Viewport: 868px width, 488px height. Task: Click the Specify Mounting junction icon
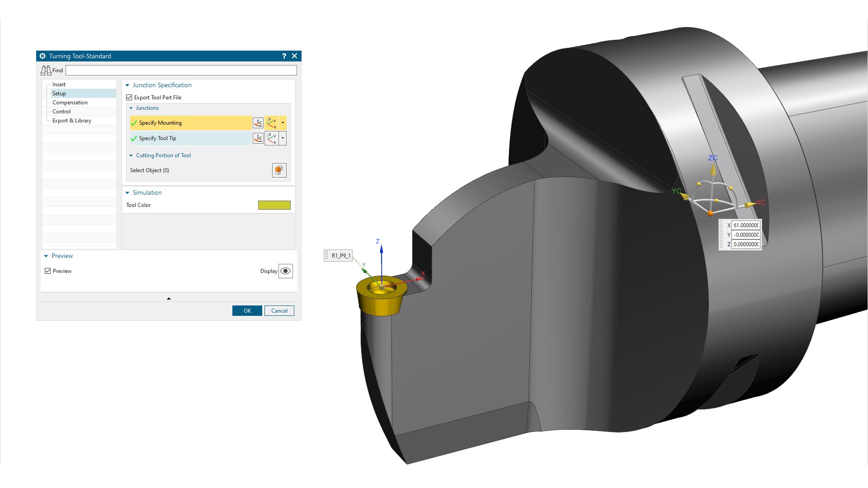259,123
